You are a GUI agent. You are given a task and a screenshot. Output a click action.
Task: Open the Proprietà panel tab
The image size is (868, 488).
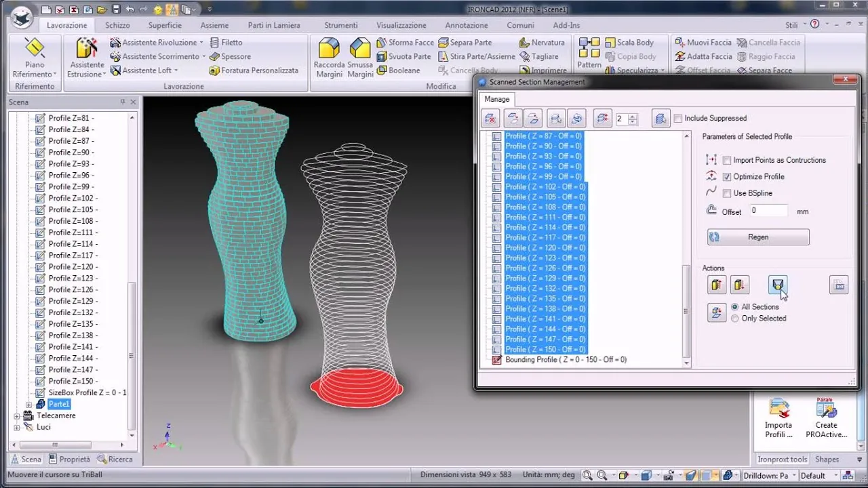click(70, 460)
